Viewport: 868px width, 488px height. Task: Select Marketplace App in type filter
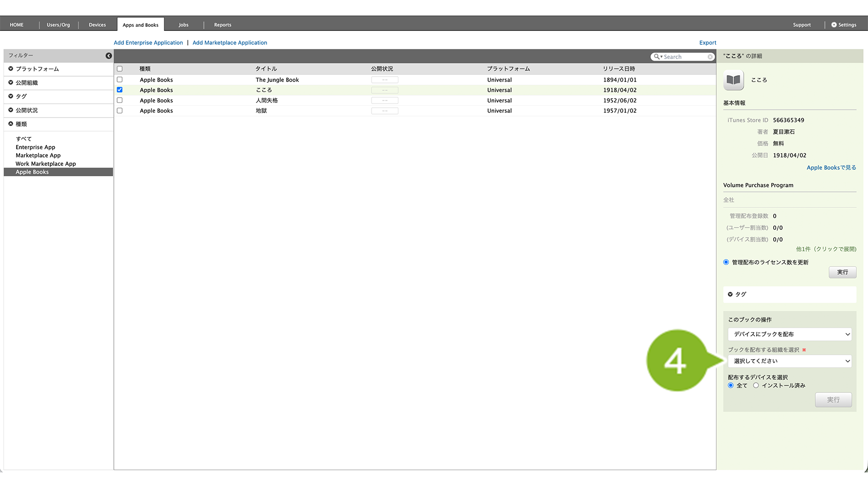(38, 156)
